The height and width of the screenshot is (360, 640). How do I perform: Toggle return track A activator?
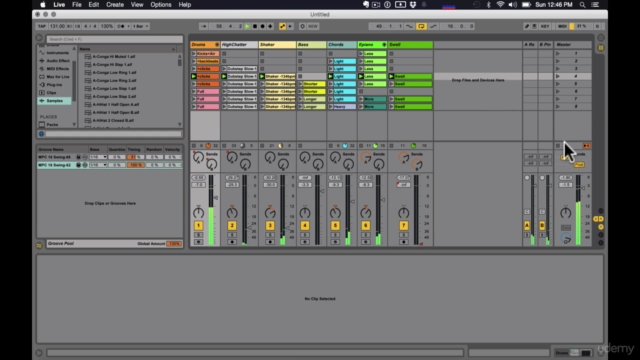[527, 225]
